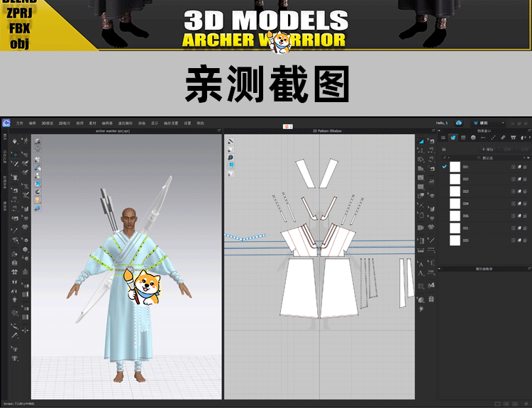
Task: Select the blue triangle tool in the right toolbar
Action: 421,140
